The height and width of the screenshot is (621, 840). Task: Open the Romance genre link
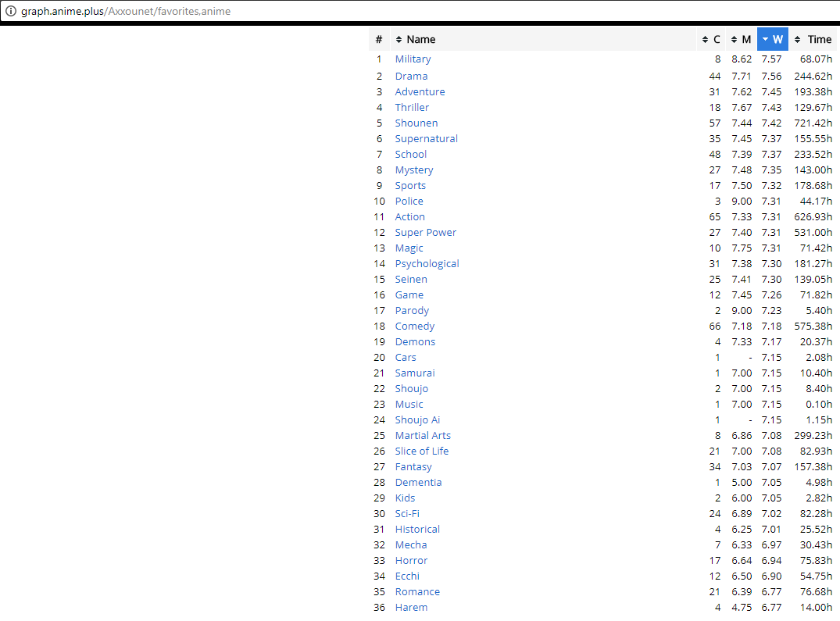(416, 591)
